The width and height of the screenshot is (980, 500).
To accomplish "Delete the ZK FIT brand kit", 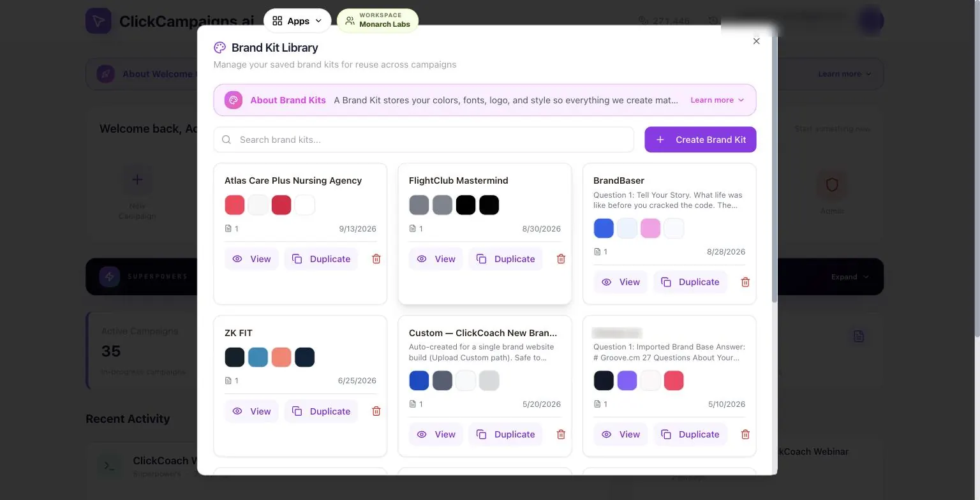I will click(376, 411).
